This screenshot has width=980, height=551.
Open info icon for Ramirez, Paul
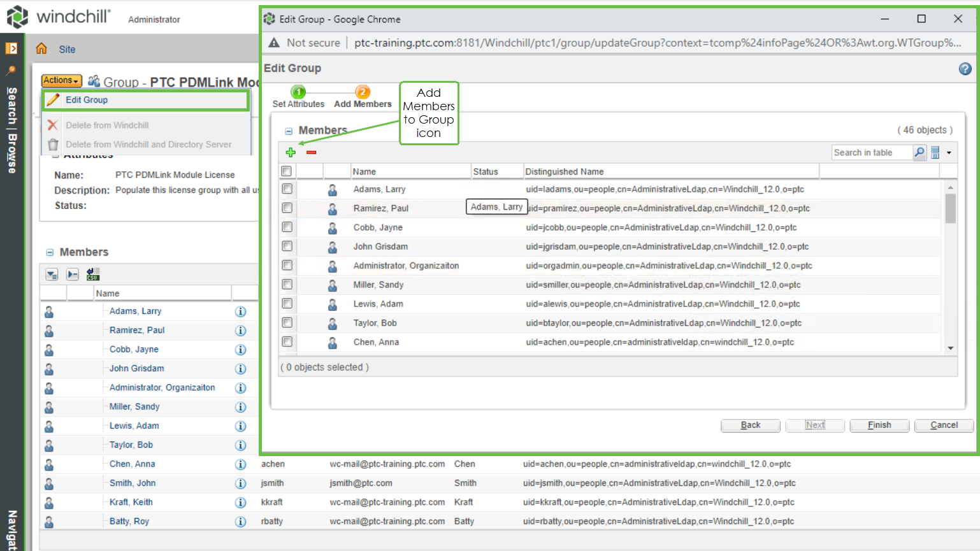[x=241, y=331]
